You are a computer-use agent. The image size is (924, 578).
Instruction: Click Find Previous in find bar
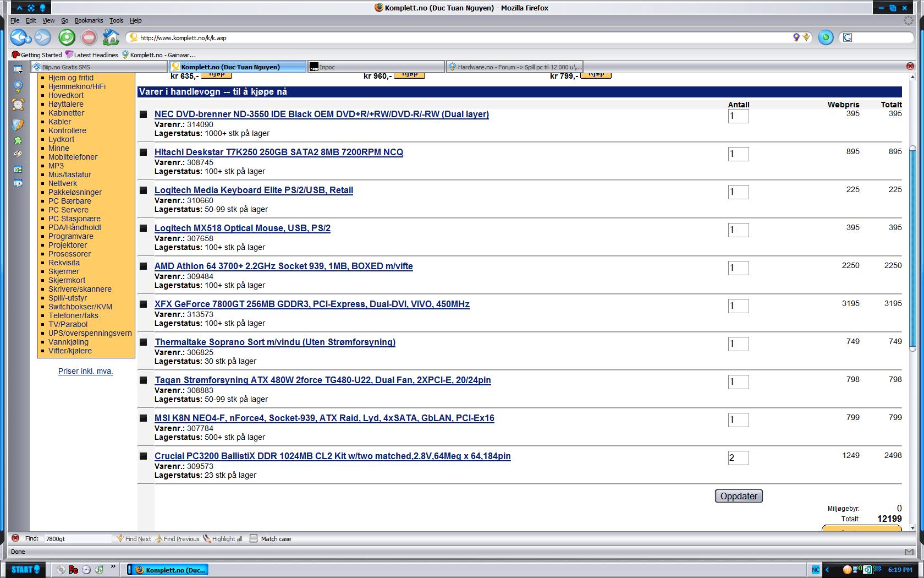178,539
